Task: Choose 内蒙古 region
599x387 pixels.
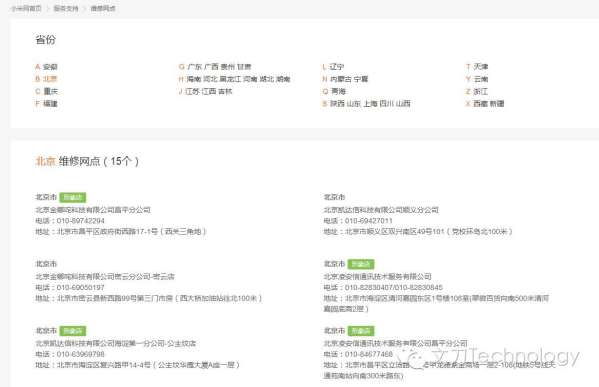Action: (341, 79)
